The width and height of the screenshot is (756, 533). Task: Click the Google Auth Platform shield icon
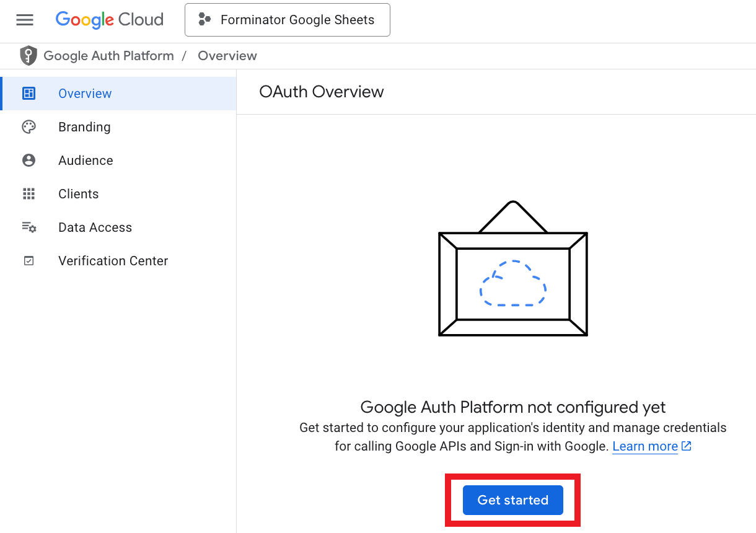(x=29, y=56)
